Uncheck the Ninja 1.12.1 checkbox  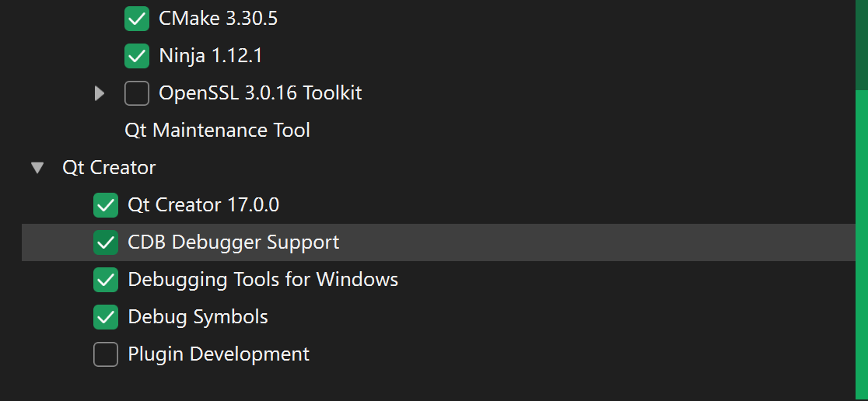(137, 56)
